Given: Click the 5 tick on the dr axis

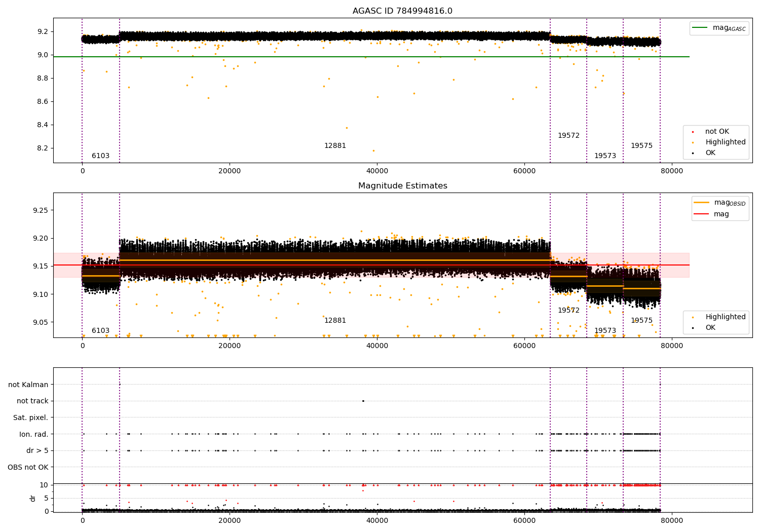Looking at the screenshot, I should [46, 498].
